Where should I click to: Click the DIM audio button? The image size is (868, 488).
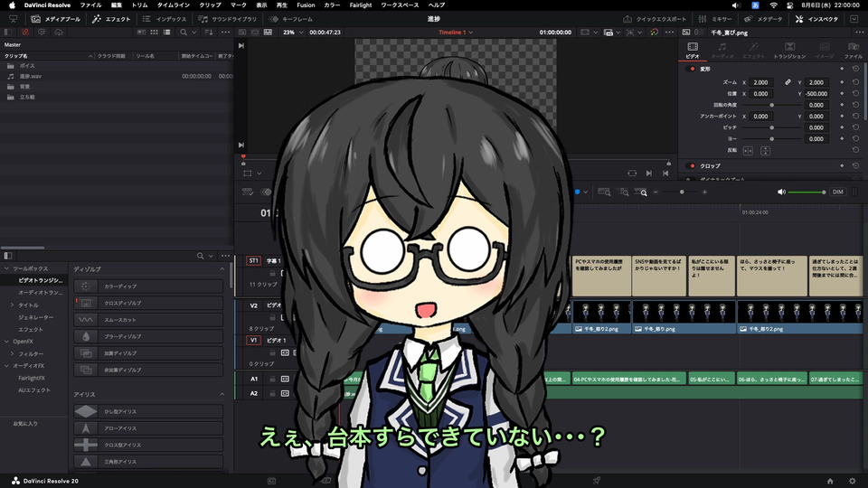(838, 192)
